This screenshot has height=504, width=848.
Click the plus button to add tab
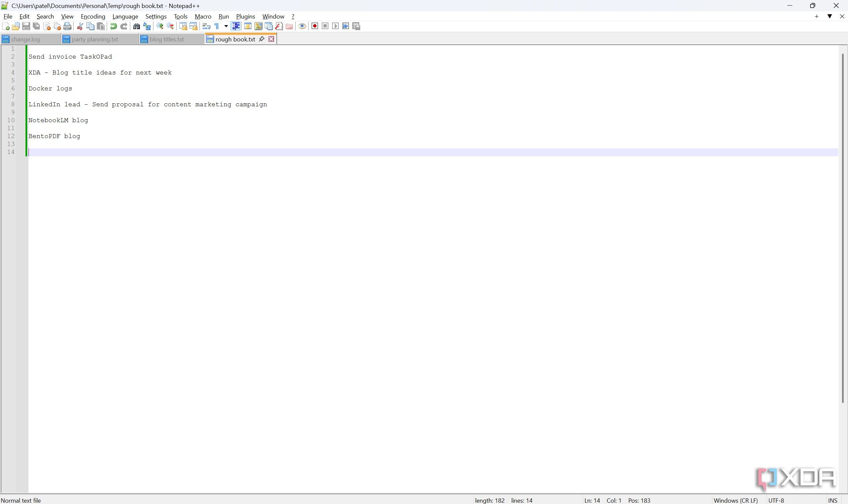point(817,16)
